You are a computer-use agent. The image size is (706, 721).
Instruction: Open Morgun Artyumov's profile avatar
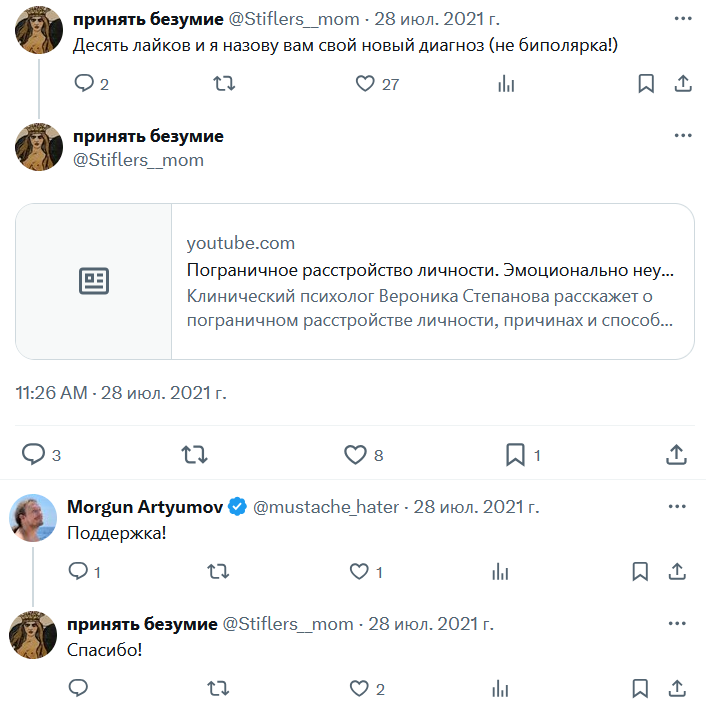coord(33,518)
